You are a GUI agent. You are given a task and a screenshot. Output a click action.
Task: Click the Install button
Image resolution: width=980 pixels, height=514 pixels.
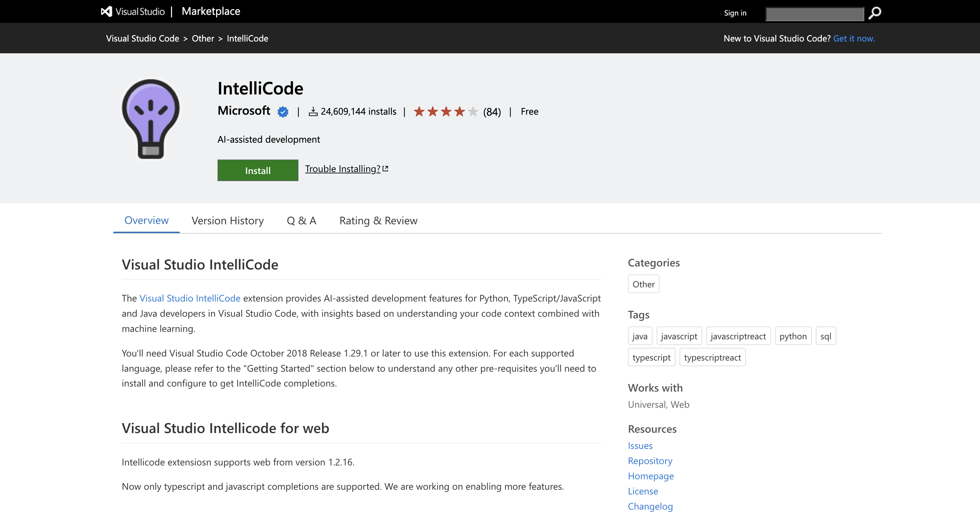257,170
